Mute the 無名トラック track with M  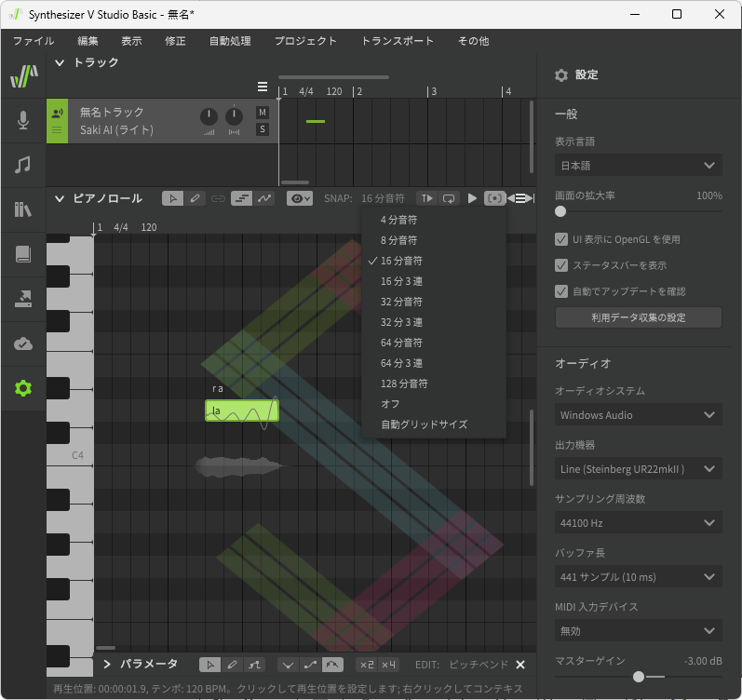[x=263, y=113]
